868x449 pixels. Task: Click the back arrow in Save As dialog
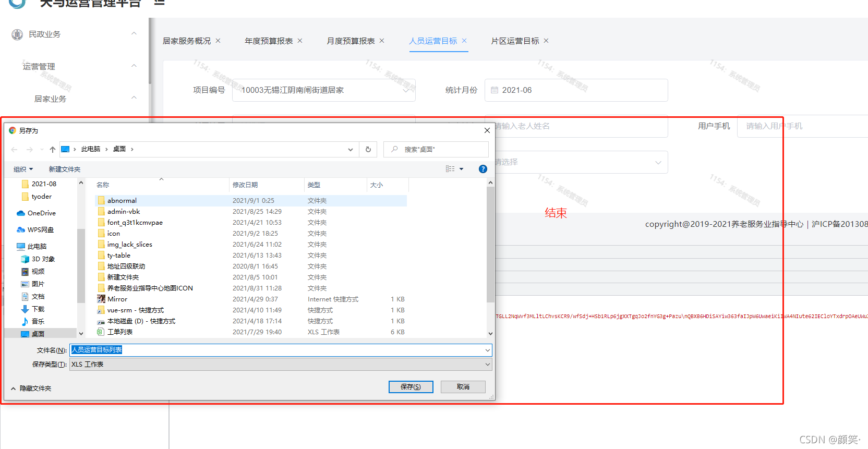14,150
